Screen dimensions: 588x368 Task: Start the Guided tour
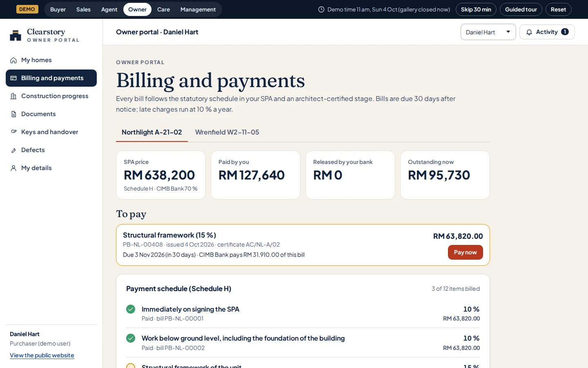[521, 9]
